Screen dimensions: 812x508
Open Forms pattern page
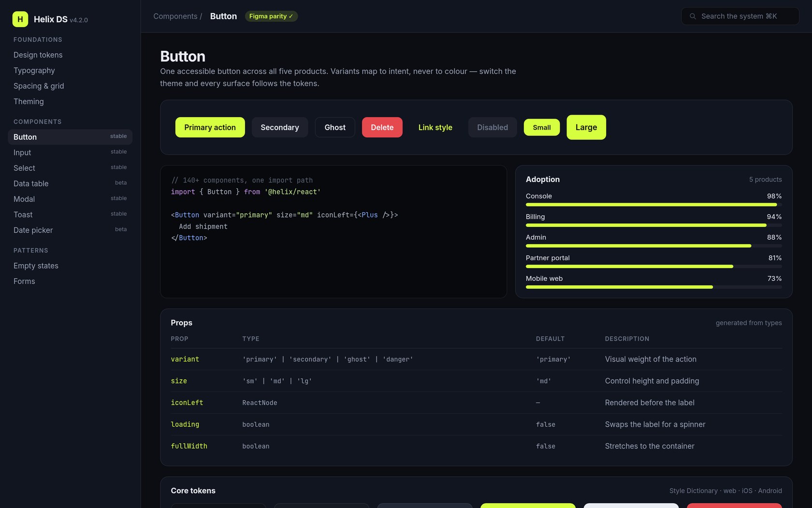coord(70,281)
